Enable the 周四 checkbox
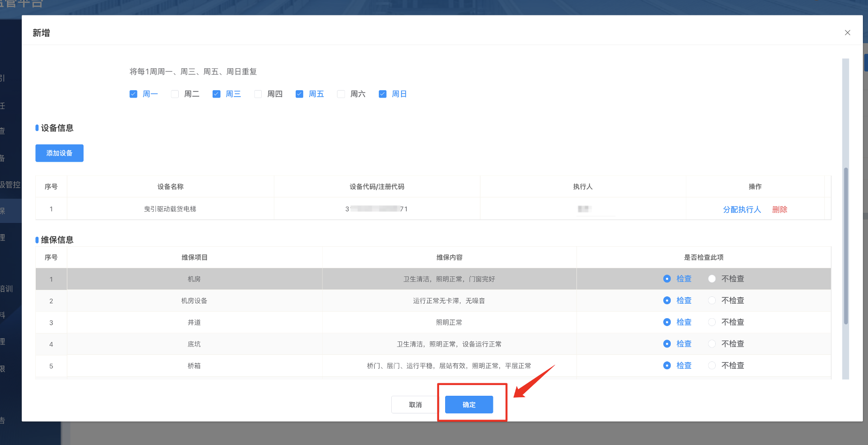The image size is (868, 445). [258, 94]
